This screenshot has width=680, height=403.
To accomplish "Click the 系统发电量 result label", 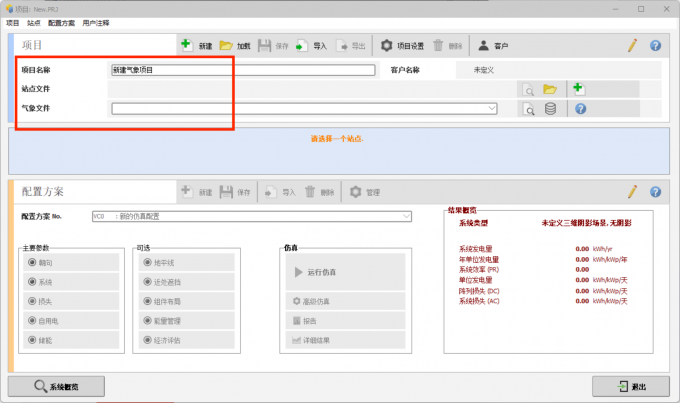I will pos(475,249).
